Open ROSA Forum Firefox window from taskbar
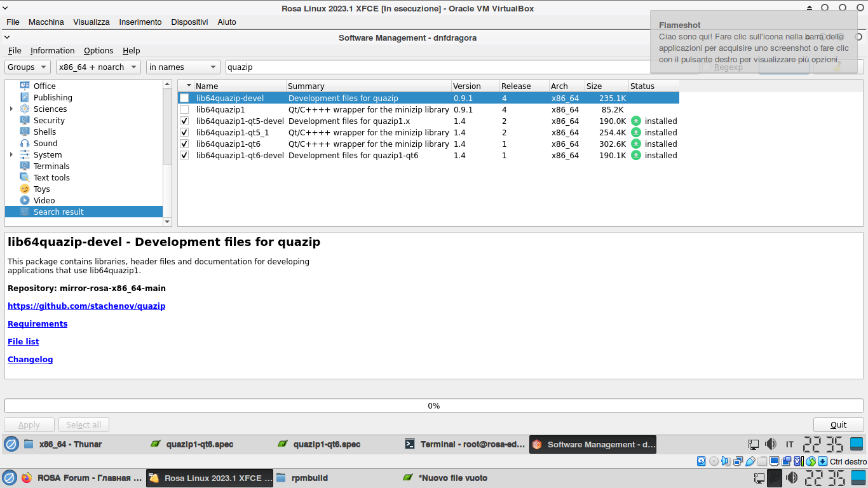This screenshot has width=868, height=488. point(82,478)
